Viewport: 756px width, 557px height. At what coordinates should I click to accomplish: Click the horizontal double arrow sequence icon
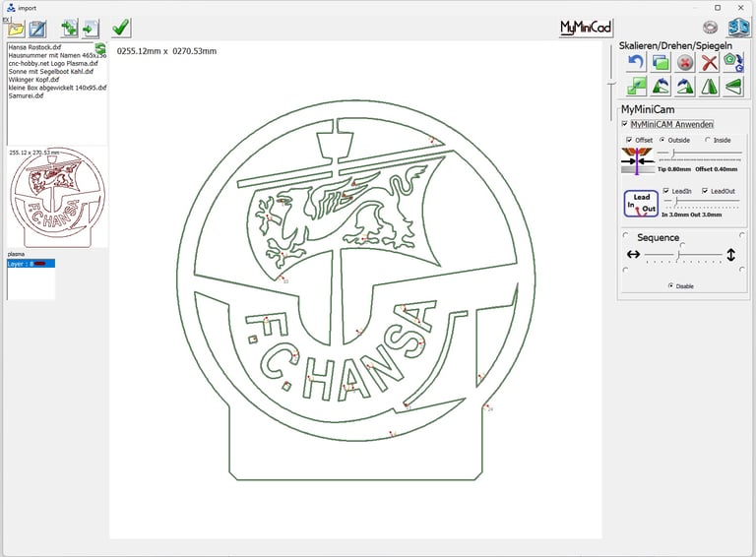click(x=633, y=255)
